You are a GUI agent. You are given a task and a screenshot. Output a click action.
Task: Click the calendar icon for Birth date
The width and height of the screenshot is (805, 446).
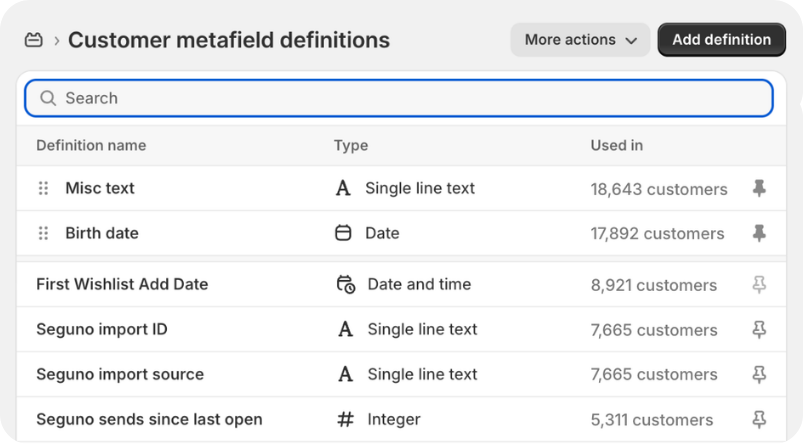pos(343,233)
